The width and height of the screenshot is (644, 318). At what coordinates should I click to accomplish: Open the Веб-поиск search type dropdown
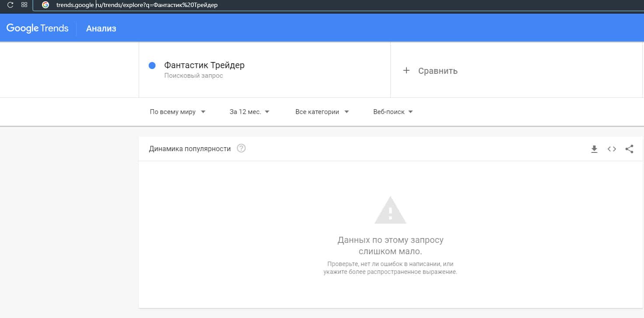(393, 112)
